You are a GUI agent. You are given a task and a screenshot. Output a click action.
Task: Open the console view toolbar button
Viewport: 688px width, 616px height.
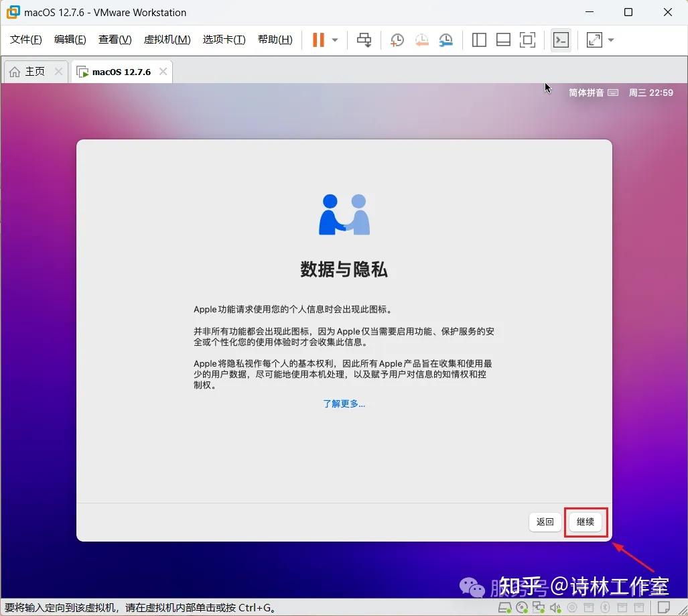click(561, 40)
